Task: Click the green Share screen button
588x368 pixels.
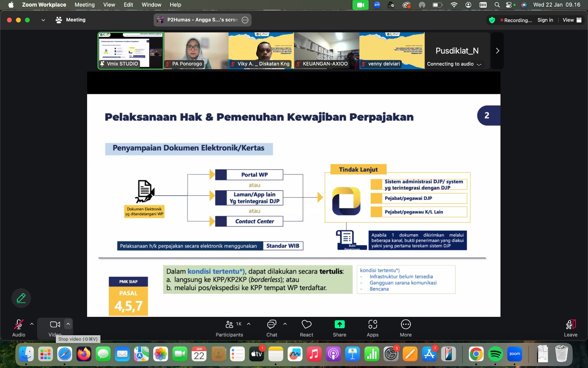Action: click(340, 328)
